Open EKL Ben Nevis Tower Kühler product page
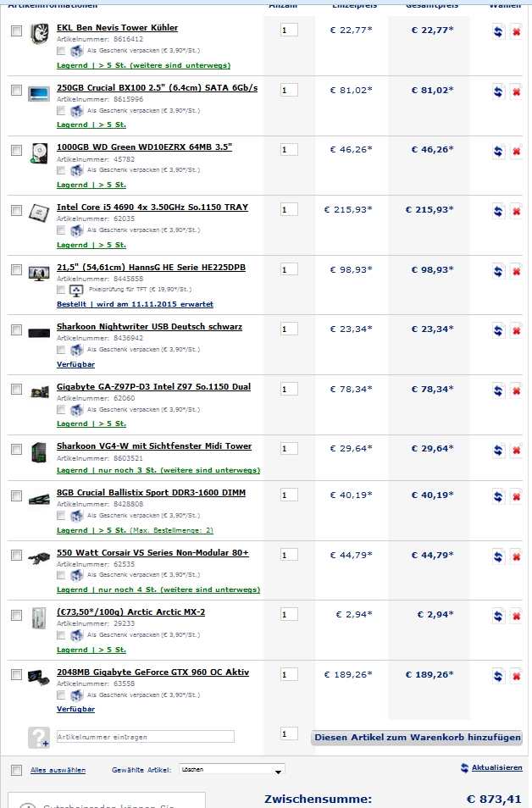Viewport: 532px width, 808px height. 117,28
